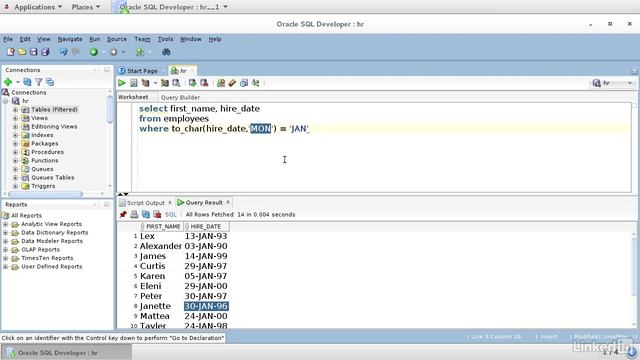640x360 pixels.
Task: Expand the Analytic View Reports folder
Action: click(5, 224)
